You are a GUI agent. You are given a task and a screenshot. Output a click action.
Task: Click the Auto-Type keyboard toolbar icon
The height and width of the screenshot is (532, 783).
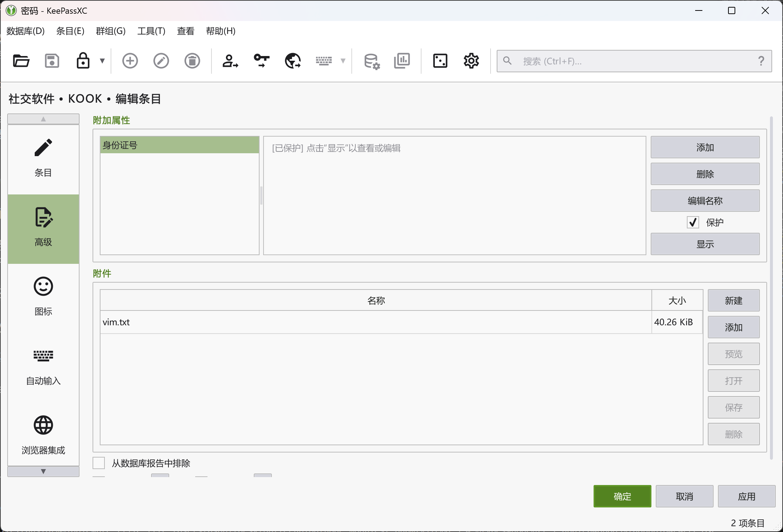(x=324, y=61)
